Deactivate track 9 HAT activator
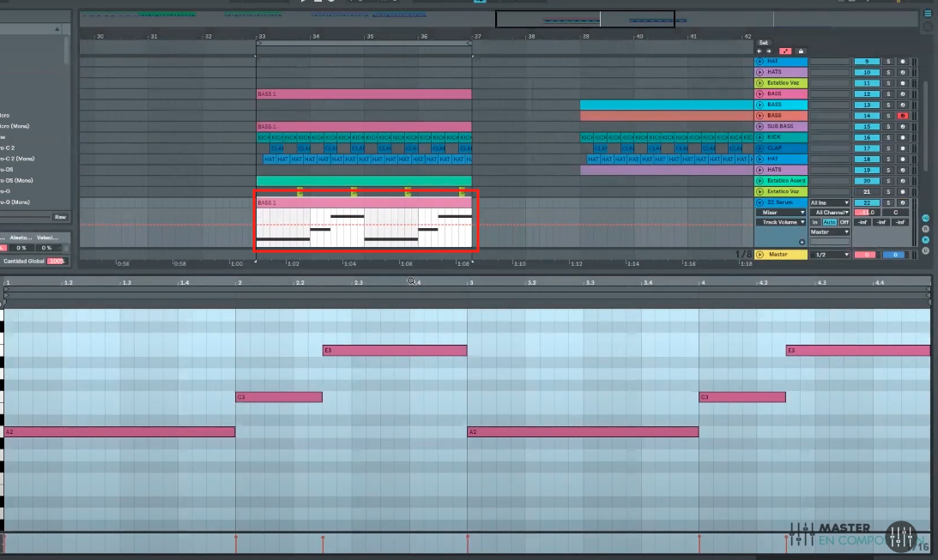The height and width of the screenshot is (560, 938). (x=866, y=62)
